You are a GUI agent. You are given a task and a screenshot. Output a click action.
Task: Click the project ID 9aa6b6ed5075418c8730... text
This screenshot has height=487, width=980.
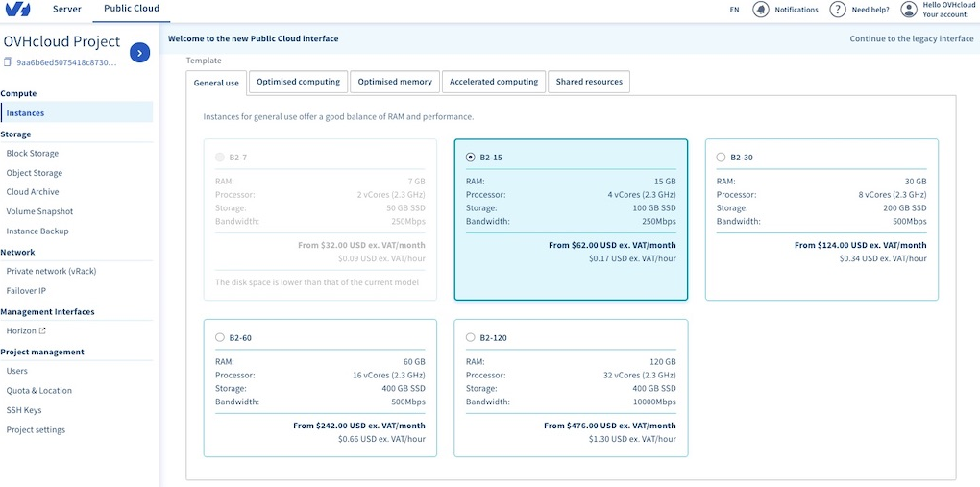[66, 62]
